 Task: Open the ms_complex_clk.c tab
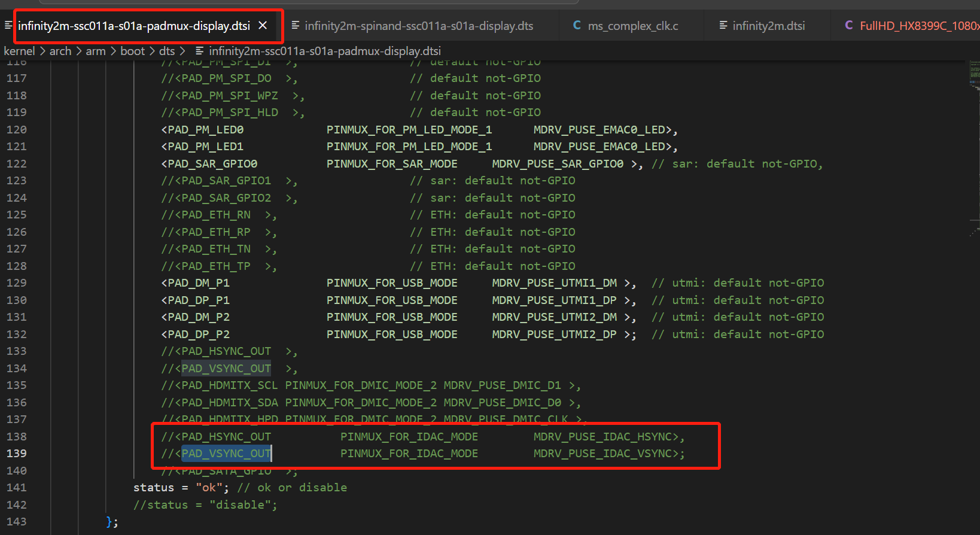(633, 26)
